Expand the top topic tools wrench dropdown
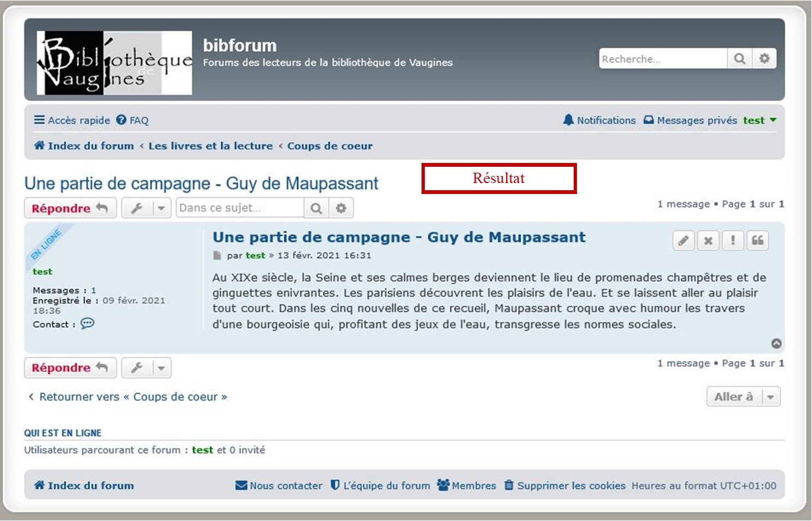Viewport: 812px width, 521px height. [x=146, y=208]
